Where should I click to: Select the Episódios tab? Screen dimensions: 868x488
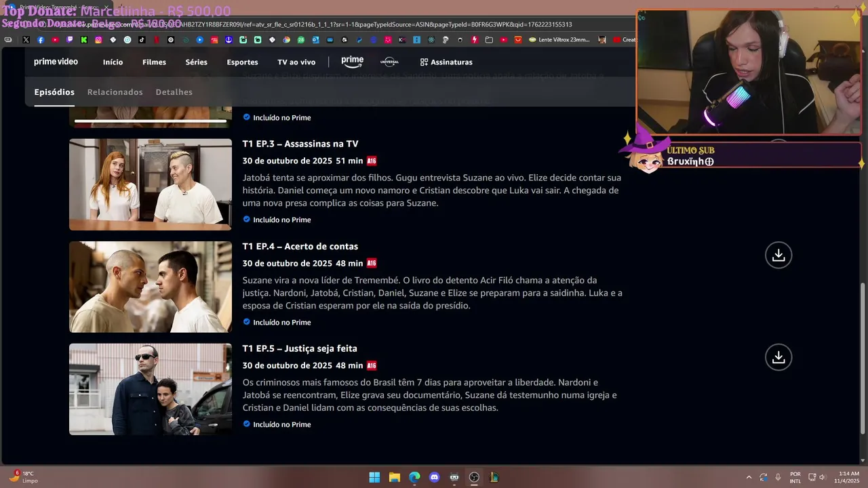pos(54,92)
